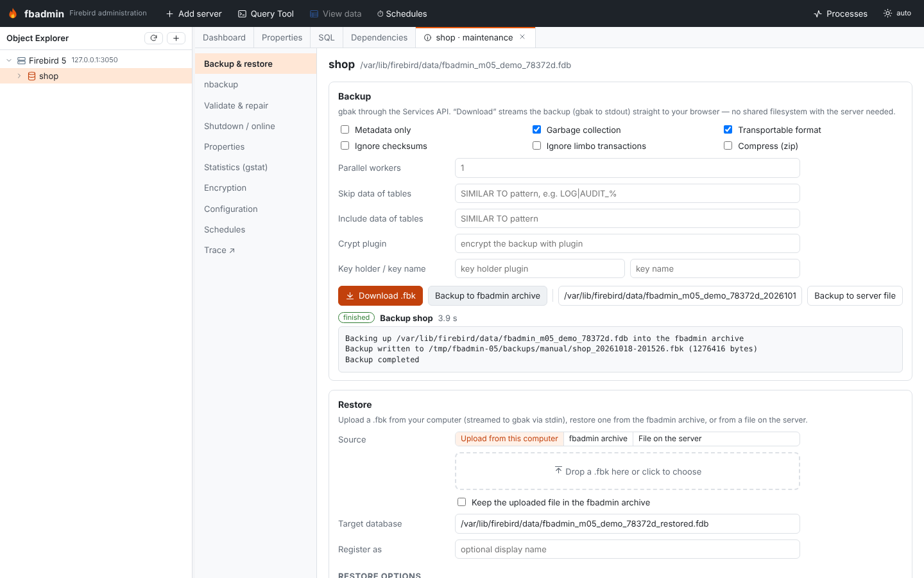The image size is (924, 578).
Task: Open the Shutdown / online section
Action: pyautogui.click(x=255, y=126)
